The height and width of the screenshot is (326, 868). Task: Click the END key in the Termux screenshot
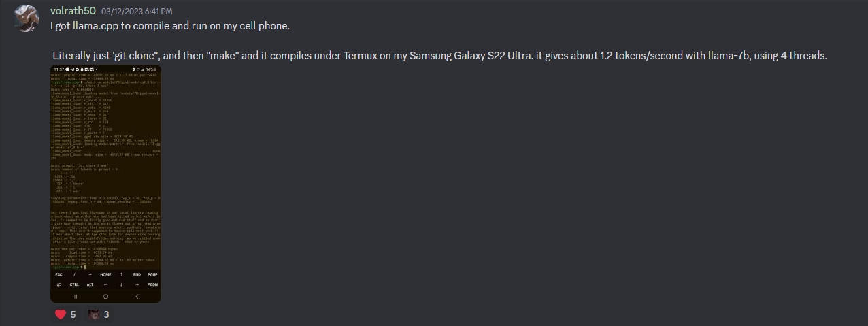[137, 274]
